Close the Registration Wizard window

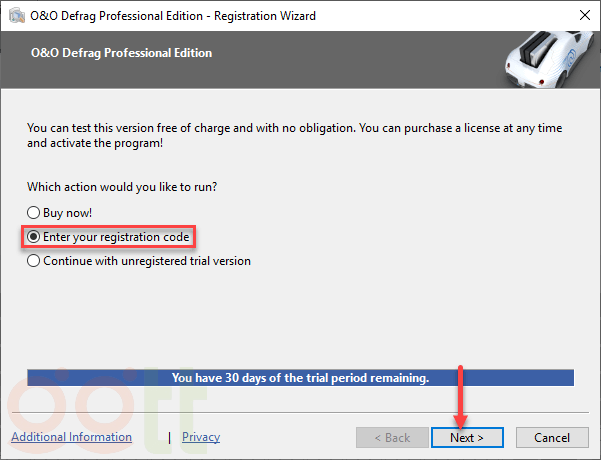coord(579,15)
